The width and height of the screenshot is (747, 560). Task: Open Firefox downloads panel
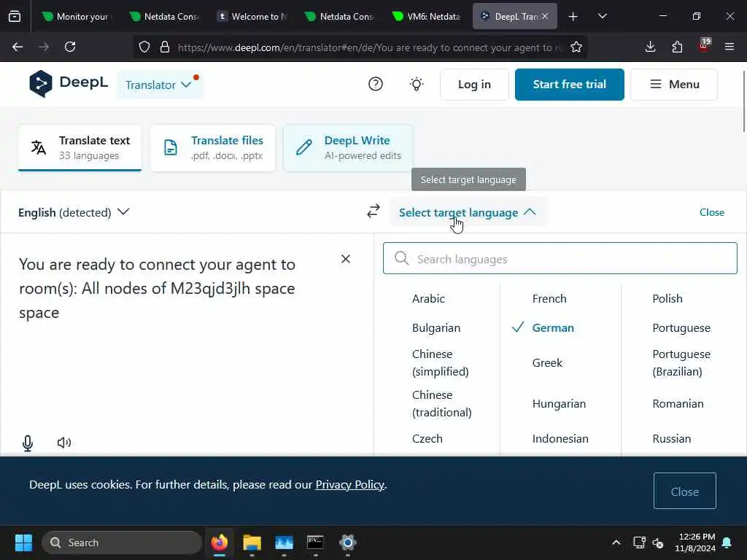pos(650,47)
